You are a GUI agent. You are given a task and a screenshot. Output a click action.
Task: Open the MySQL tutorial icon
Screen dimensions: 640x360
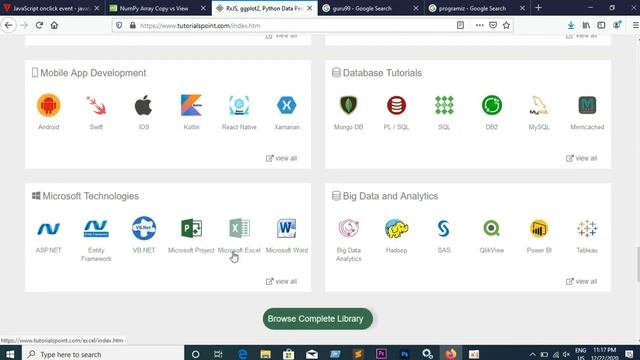coord(539,105)
